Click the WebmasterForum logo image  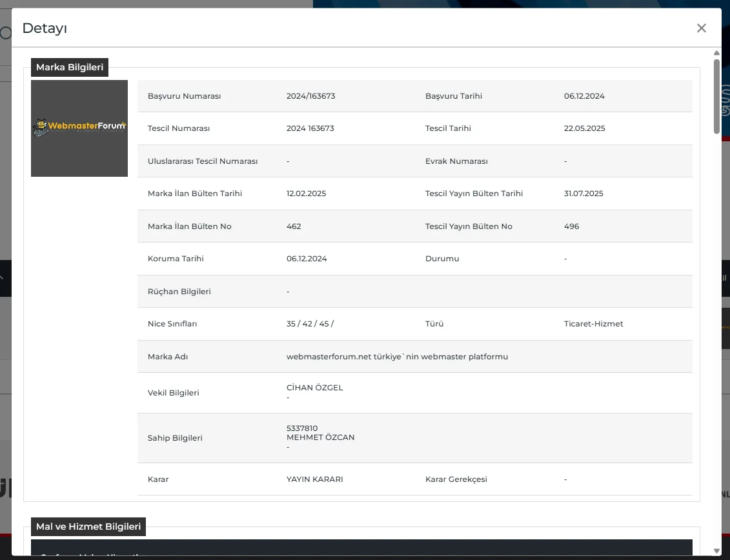click(79, 128)
